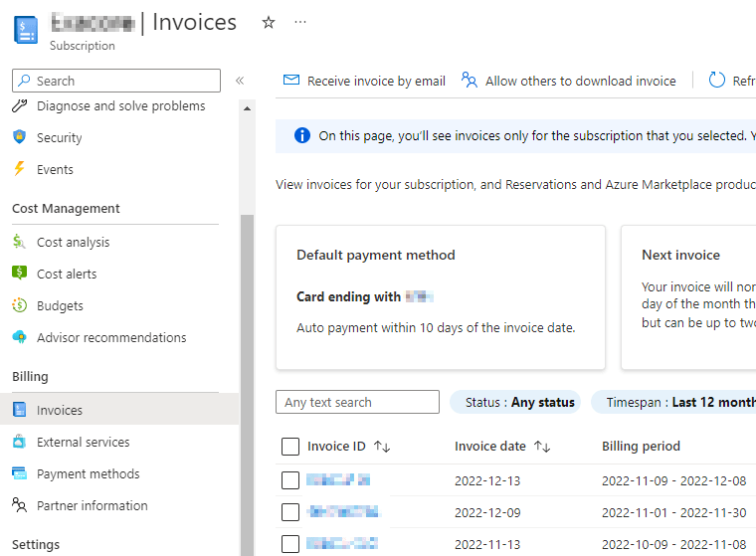Click the Billing period column header

click(641, 446)
